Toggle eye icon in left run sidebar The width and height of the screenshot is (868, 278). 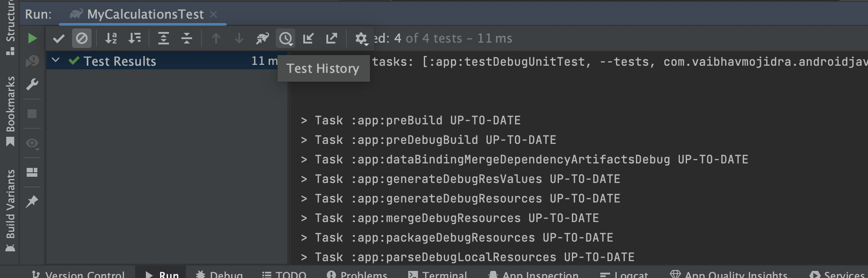pos(32,143)
